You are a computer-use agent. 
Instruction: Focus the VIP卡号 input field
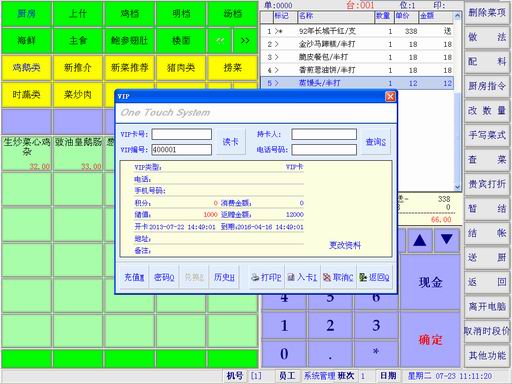(x=182, y=134)
